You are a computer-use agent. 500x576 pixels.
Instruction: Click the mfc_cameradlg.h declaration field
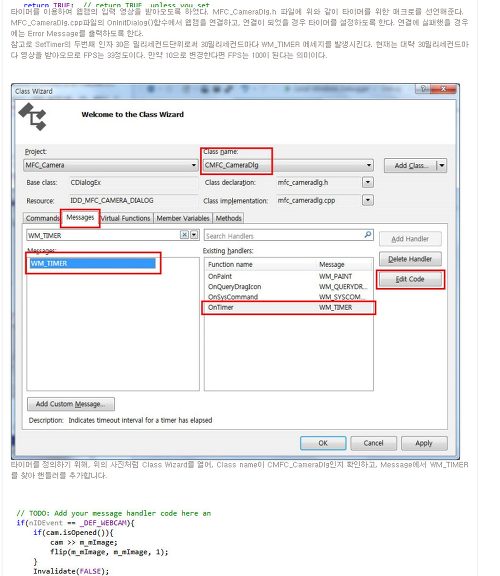(x=319, y=182)
